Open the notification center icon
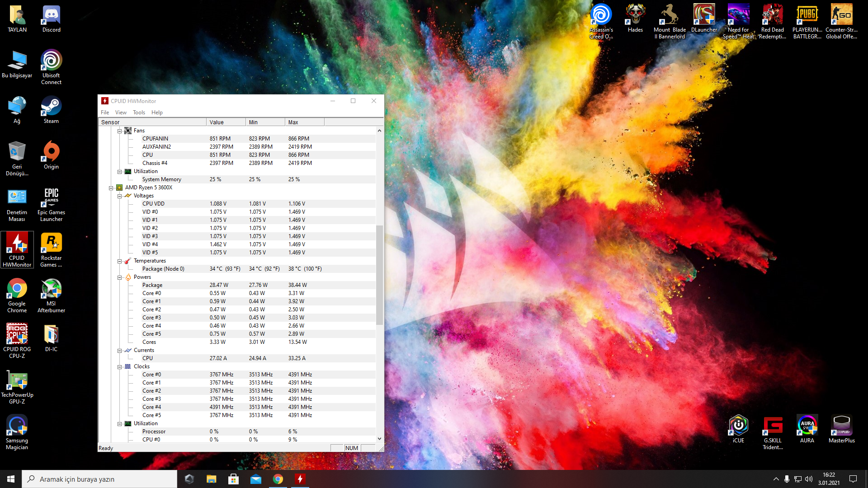Screen dimensions: 868x488 tap(853, 479)
